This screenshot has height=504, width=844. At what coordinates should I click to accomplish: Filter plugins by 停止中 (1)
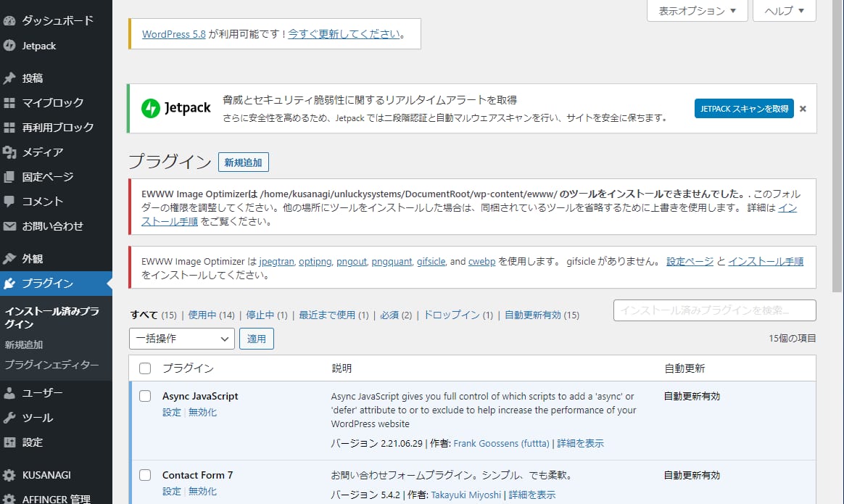click(x=266, y=315)
